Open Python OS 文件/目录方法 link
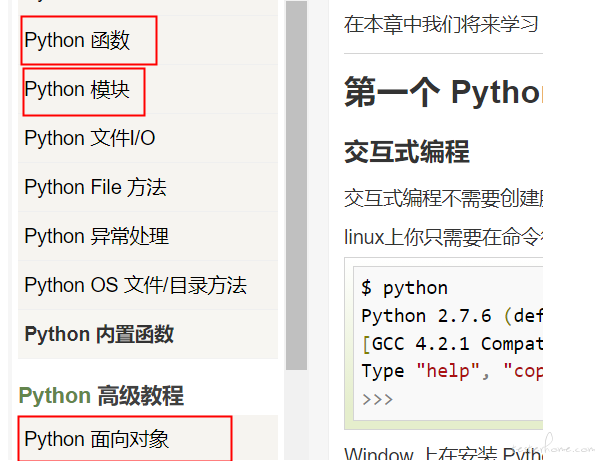Viewport: 596px width, 461px height. [136, 285]
